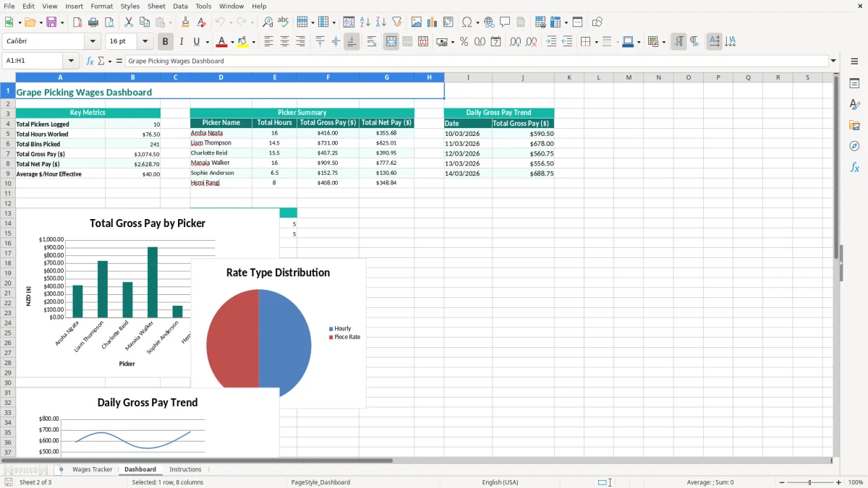Select the Clone Formatting paintbrush

point(186,22)
